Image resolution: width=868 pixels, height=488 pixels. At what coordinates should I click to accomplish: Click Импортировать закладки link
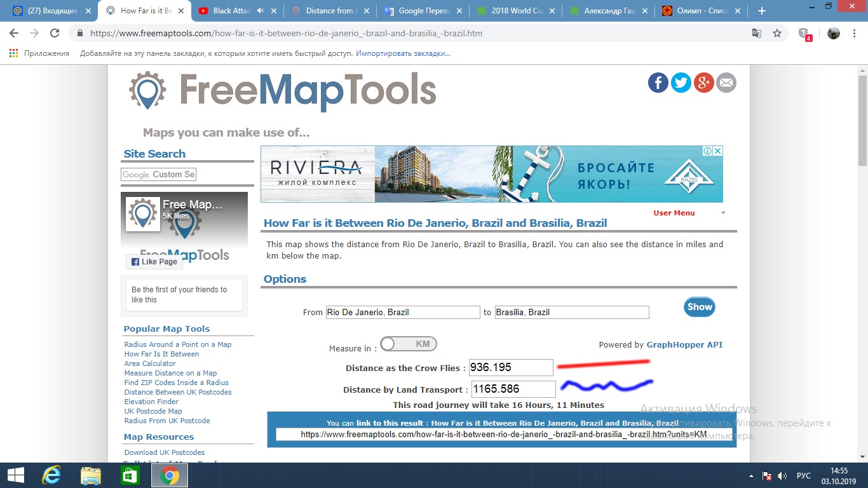pos(403,53)
